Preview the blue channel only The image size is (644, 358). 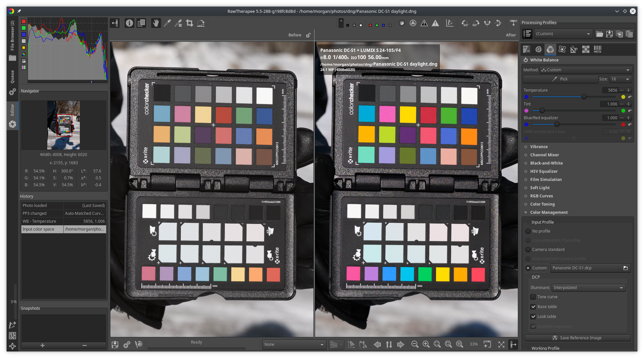click(x=383, y=25)
